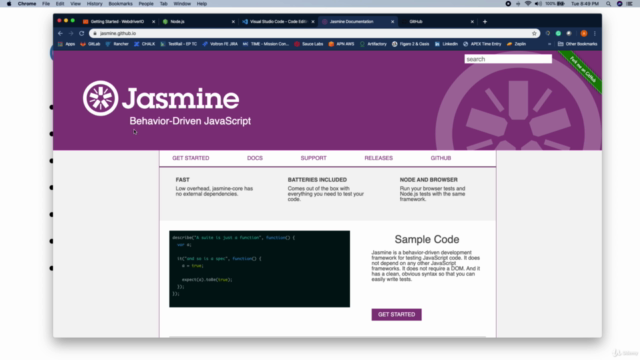Viewport: 640px width, 360px height.
Task: Click the Jasmine flower logo
Action: [100, 98]
